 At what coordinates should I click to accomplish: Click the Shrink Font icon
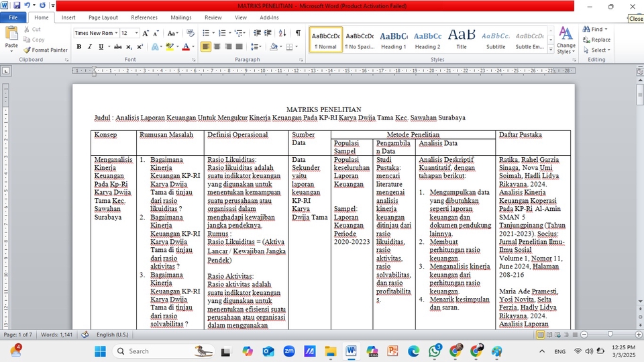click(x=156, y=33)
